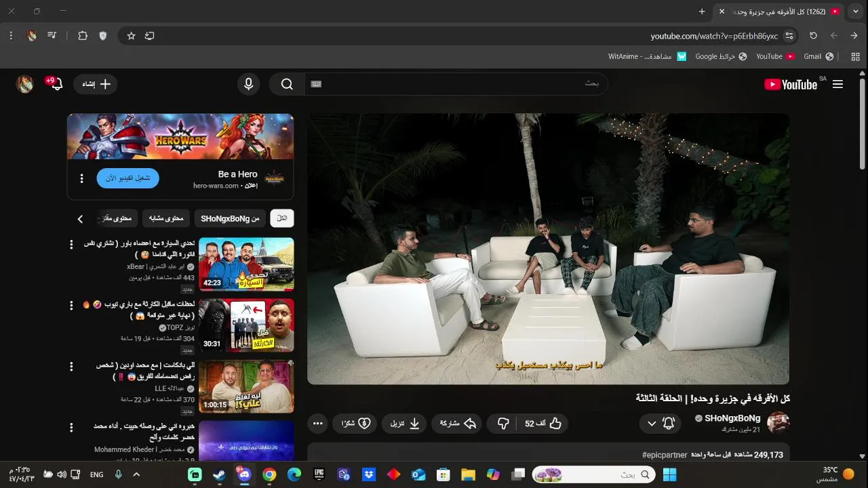Screen dimensions: 868x488
Task: Select the 'الكل' filter chip
Action: (282, 218)
